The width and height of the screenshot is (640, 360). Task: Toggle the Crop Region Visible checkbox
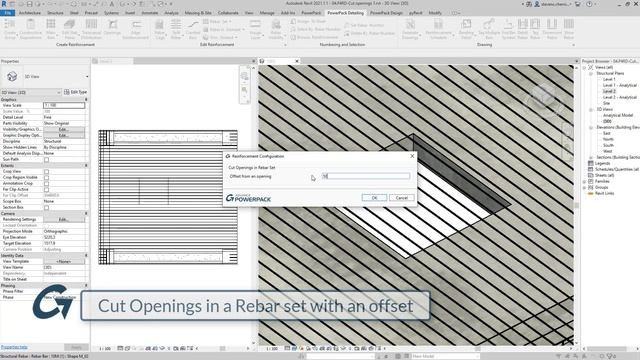point(46,178)
